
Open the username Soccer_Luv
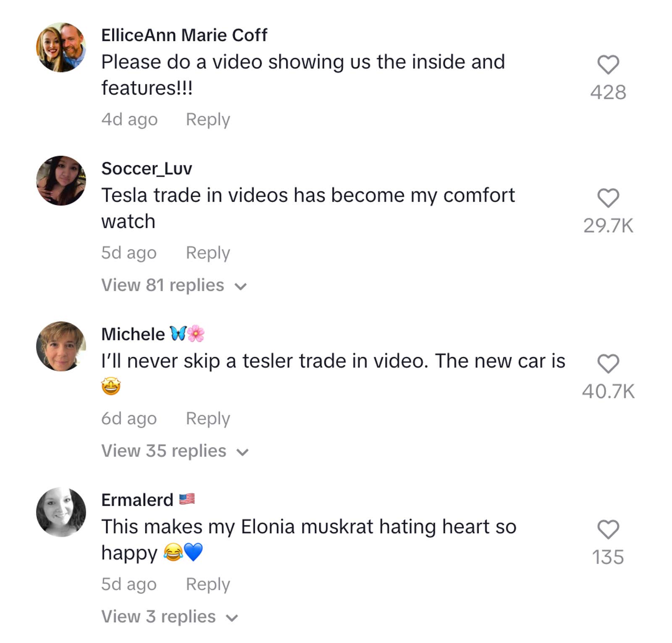(x=147, y=168)
